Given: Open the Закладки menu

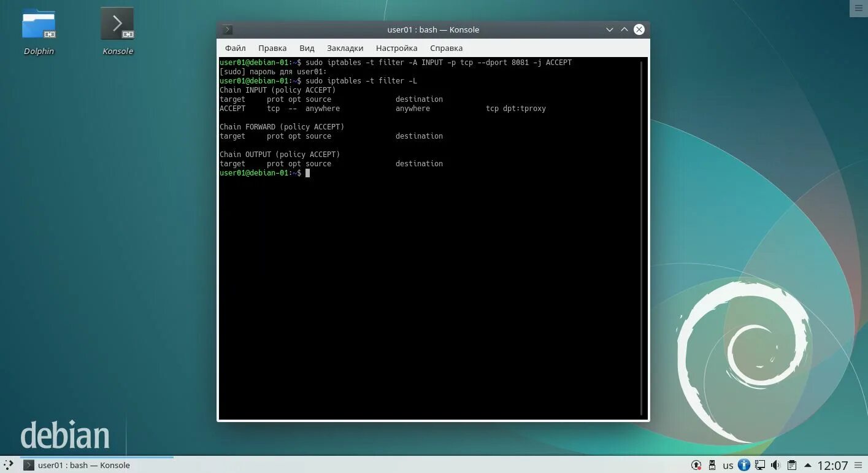Looking at the screenshot, I should point(345,48).
